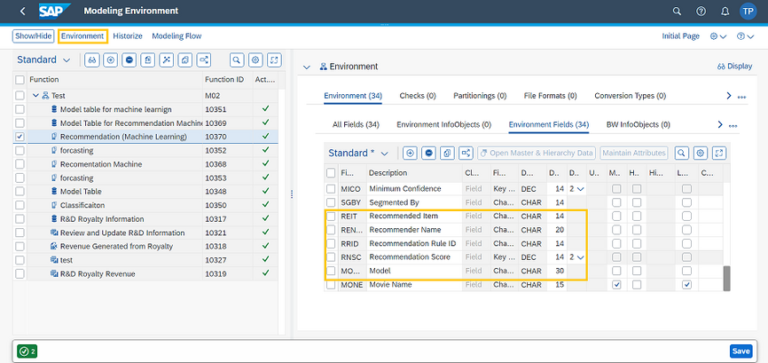
Task: Toggle fullscreen for the function tree
Action: click(x=275, y=60)
